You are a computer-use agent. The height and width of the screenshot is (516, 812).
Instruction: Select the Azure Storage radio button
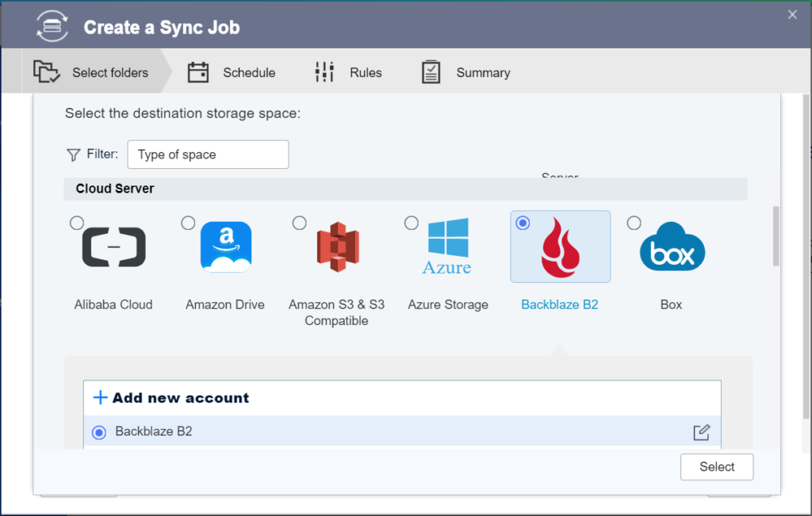point(412,223)
